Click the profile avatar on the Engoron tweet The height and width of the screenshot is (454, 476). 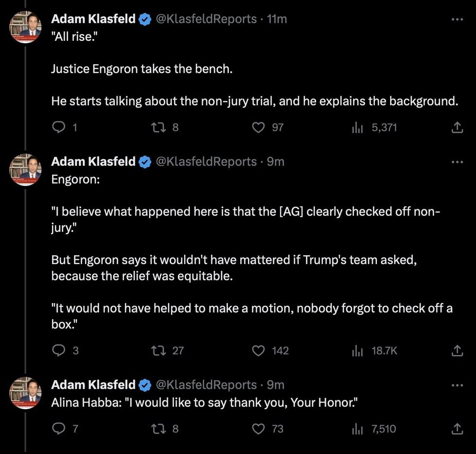[x=26, y=169]
